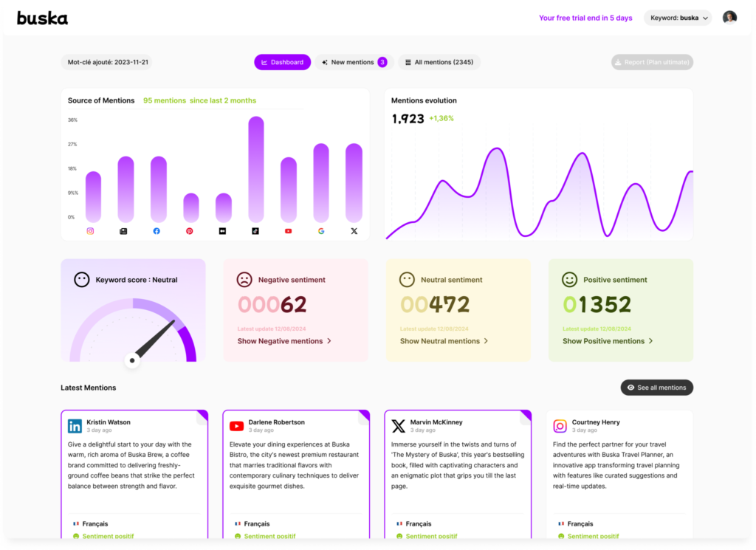Click the Instagram icon on Courtney Henry's mention
The height and width of the screenshot is (550, 756).
click(x=560, y=426)
